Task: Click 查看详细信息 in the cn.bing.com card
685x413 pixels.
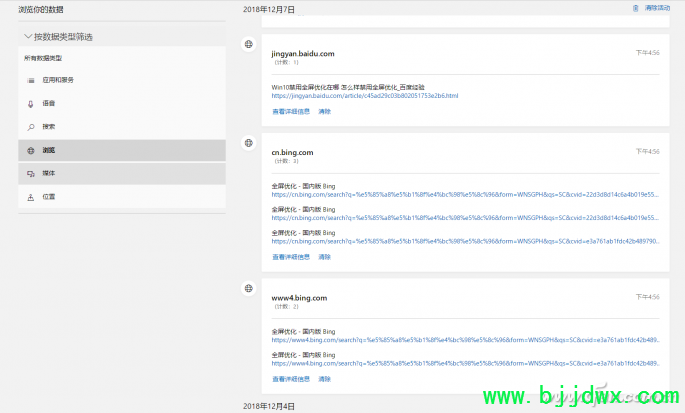Action: pyautogui.click(x=291, y=257)
